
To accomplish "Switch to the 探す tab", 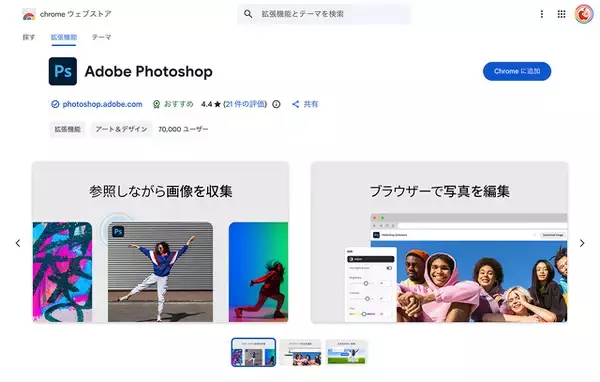I will pyautogui.click(x=29, y=37).
